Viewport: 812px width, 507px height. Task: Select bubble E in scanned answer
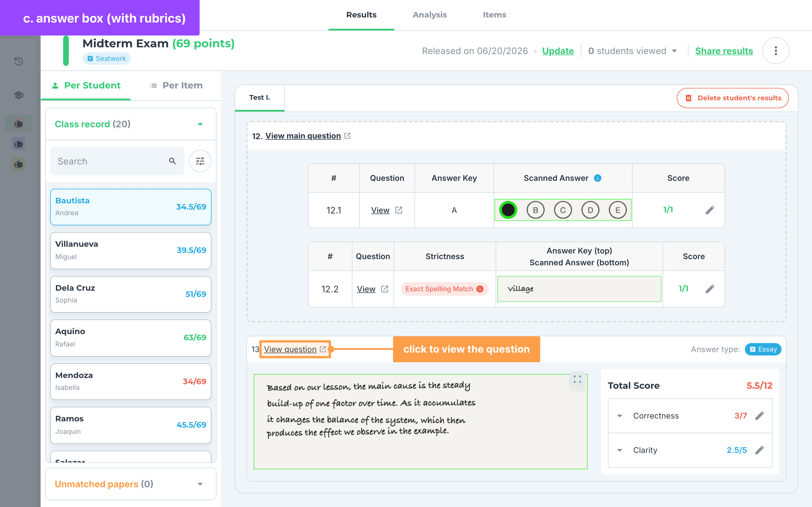pyautogui.click(x=618, y=210)
